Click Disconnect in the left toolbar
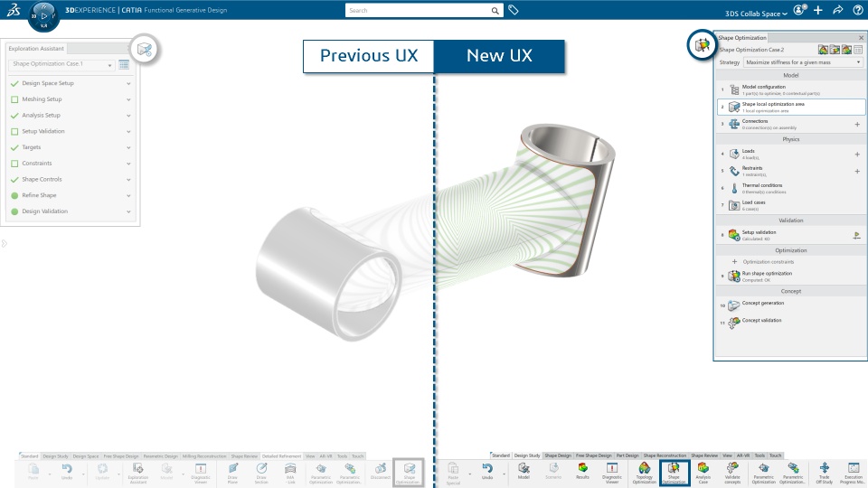 tap(381, 472)
